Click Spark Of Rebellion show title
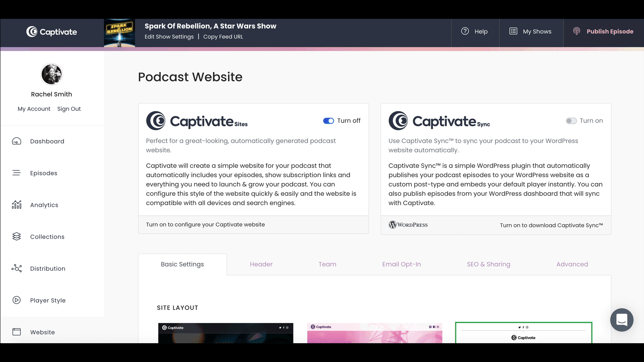 click(x=210, y=26)
